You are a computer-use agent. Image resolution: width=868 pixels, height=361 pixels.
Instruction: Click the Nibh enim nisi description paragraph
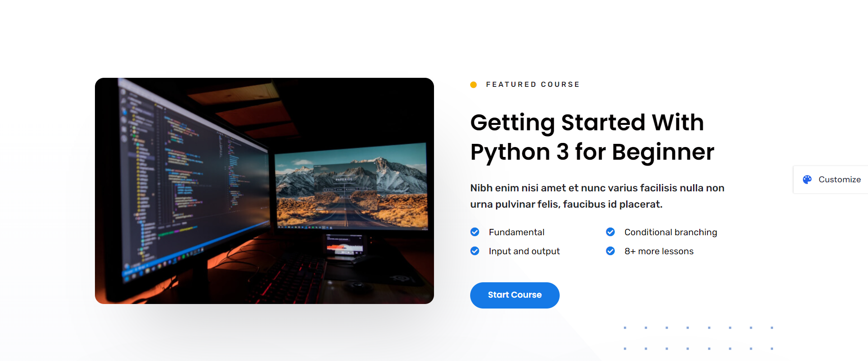(597, 196)
